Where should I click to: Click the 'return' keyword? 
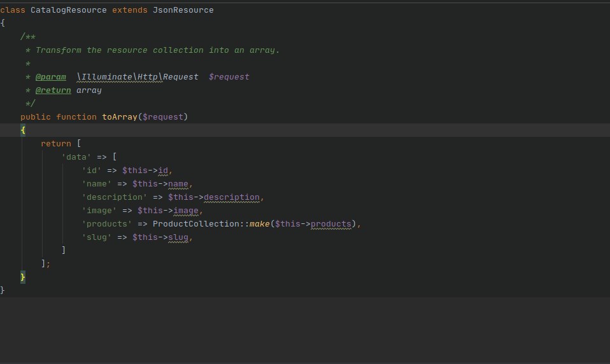point(56,144)
